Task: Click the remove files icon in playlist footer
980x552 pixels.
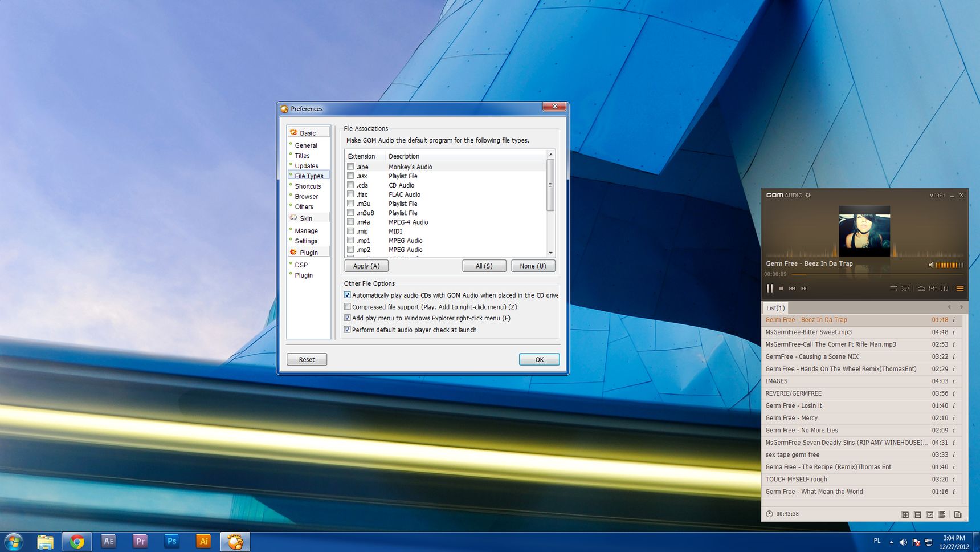Action: tap(917, 514)
